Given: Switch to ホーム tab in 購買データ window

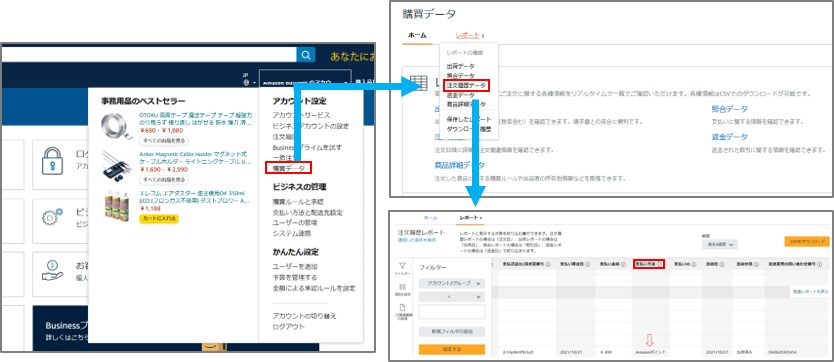Looking at the screenshot, I should (x=417, y=35).
